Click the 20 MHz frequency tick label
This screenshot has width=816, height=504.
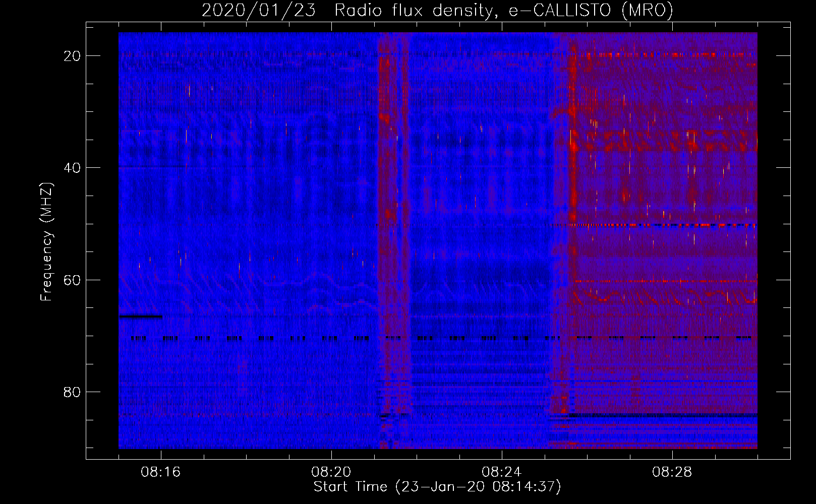tap(73, 56)
